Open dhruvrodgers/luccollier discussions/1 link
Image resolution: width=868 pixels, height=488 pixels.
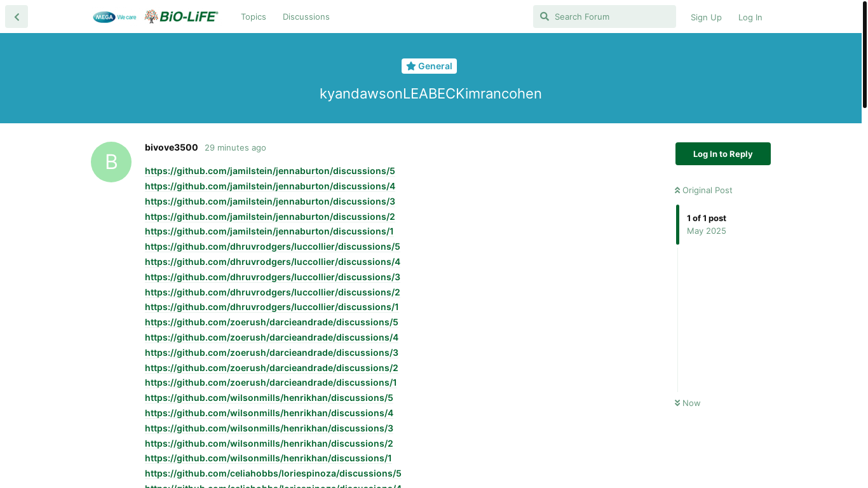[272, 307]
